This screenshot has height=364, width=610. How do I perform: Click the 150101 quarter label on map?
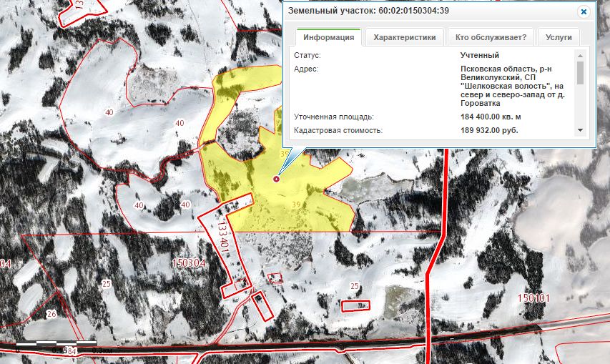point(533,298)
